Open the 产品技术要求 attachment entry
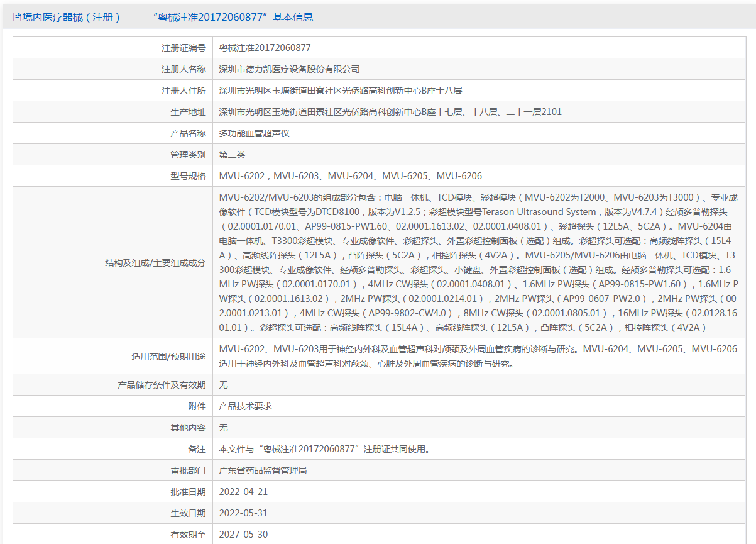Viewport: 756px width, 544px height. [x=245, y=406]
